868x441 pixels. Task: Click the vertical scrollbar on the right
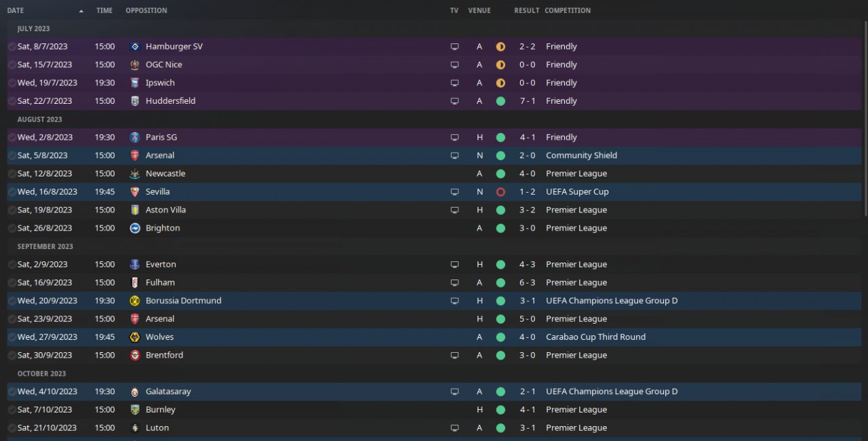click(x=865, y=122)
